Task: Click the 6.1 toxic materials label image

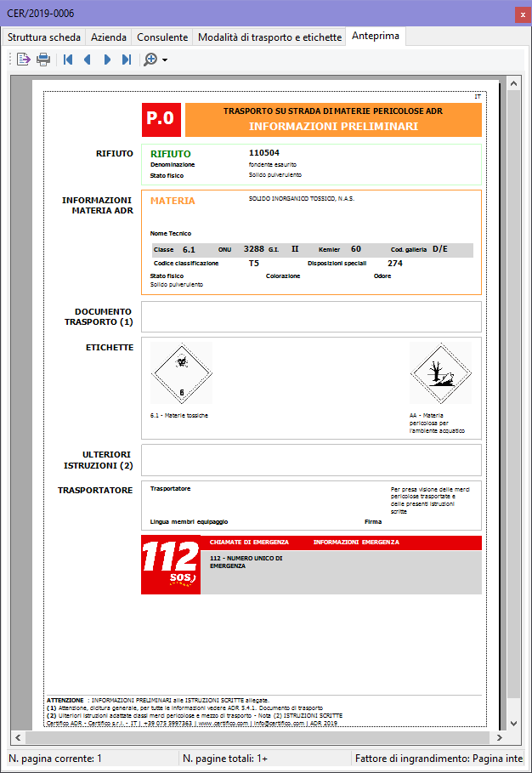Action: coord(182,373)
